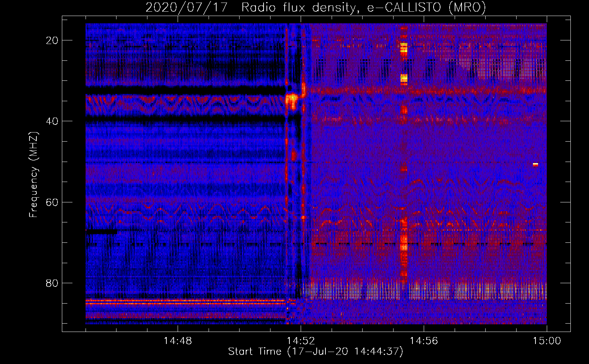Click the yellow spot near 29 MHz at 14:55
The image size is (589, 364).
[404, 78]
